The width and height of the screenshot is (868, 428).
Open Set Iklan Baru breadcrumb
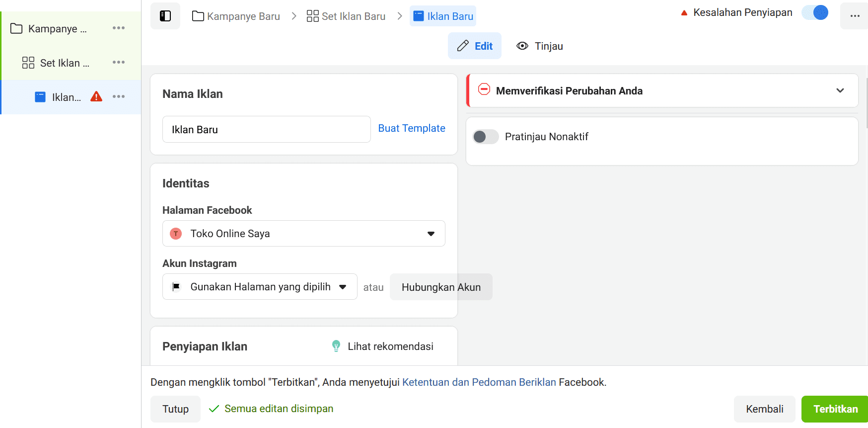tap(346, 16)
